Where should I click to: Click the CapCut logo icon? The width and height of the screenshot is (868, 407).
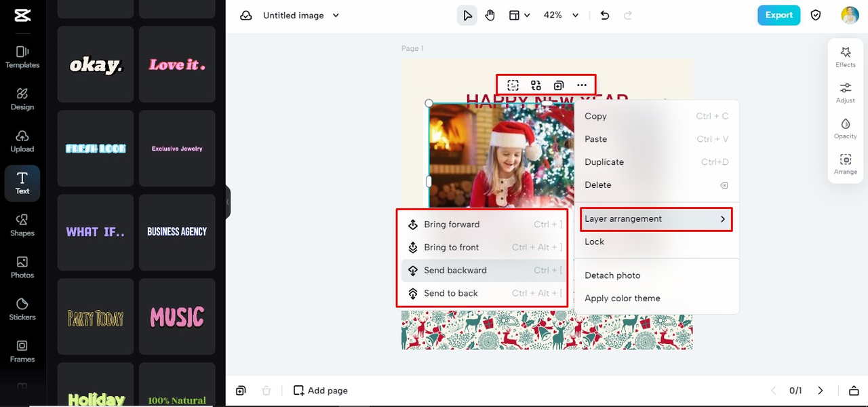point(21,16)
